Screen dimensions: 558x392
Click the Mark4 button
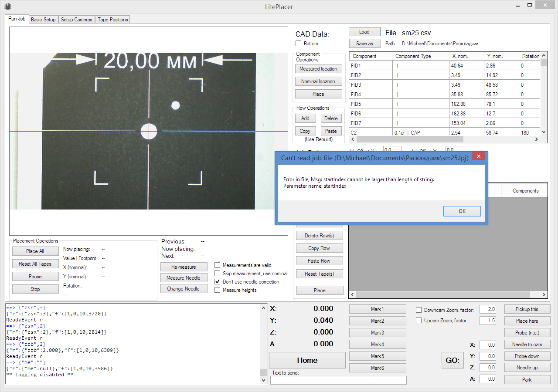click(378, 345)
